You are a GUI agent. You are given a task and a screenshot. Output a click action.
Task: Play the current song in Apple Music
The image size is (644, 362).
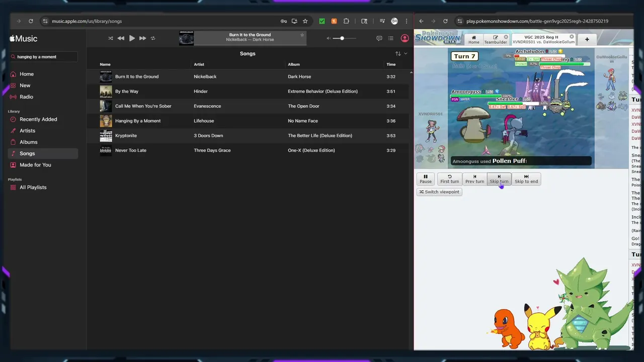pyautogui.click(x=132, y=38)
